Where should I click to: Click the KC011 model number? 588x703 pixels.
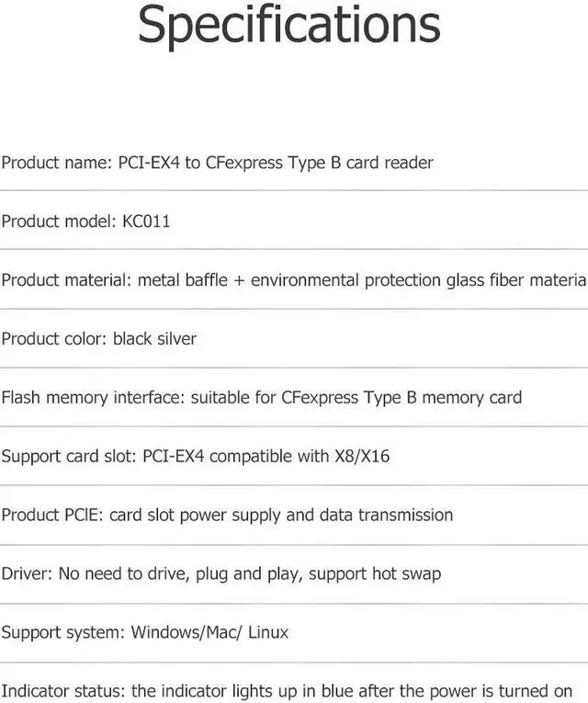pos(146,221)
